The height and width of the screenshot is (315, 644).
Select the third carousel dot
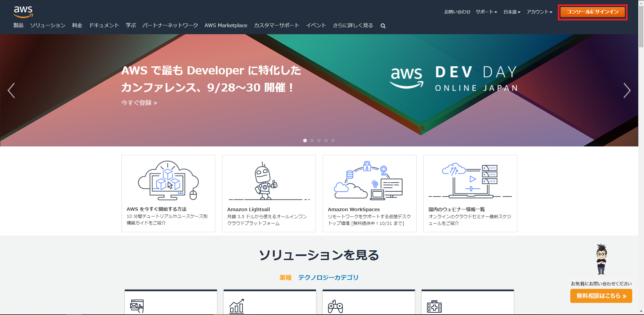[x=319, y=141]
